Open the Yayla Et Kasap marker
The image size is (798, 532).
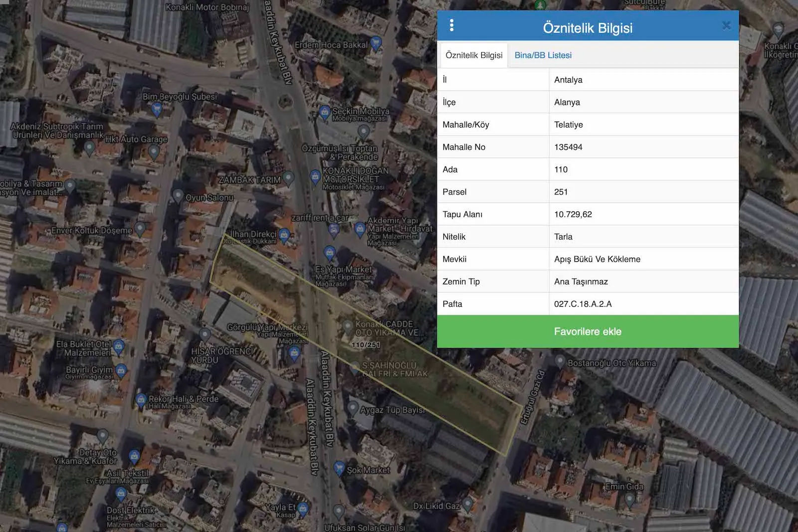click(x=303, y=509)
